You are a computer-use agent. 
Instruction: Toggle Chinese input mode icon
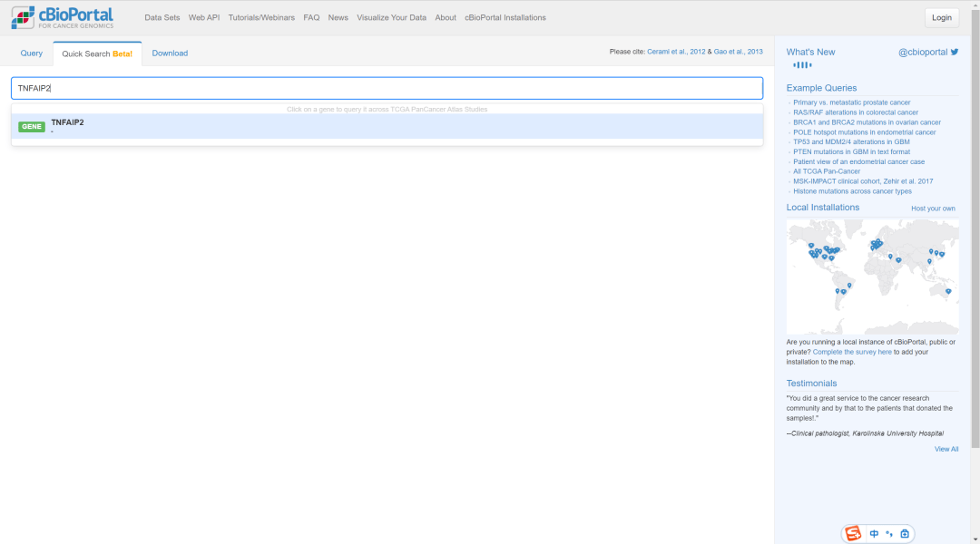(874, 533)
